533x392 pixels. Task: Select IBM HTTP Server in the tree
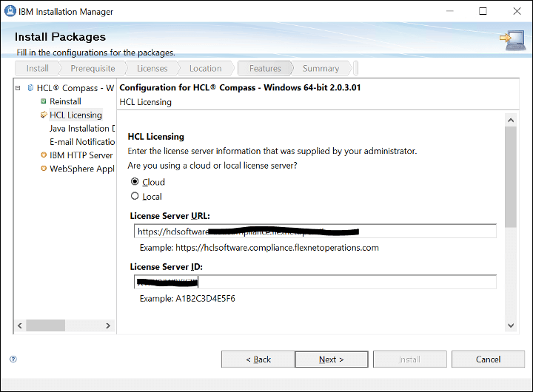pos(81,155)
